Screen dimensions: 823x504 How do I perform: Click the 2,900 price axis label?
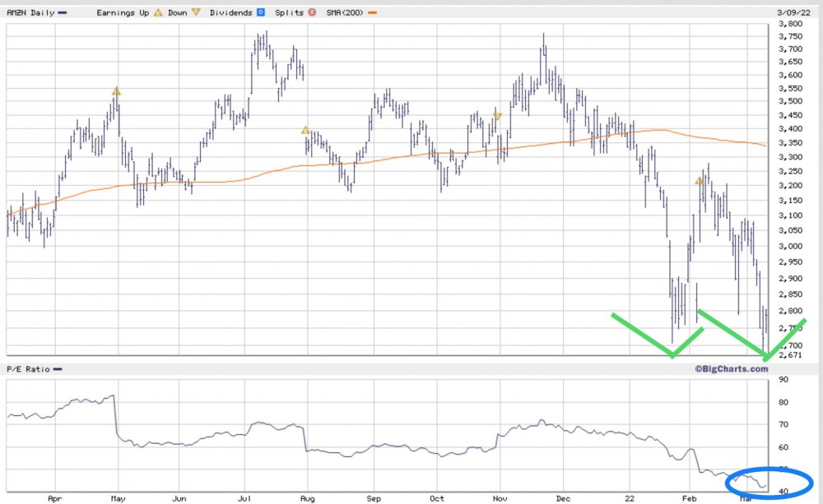(790, 278)
